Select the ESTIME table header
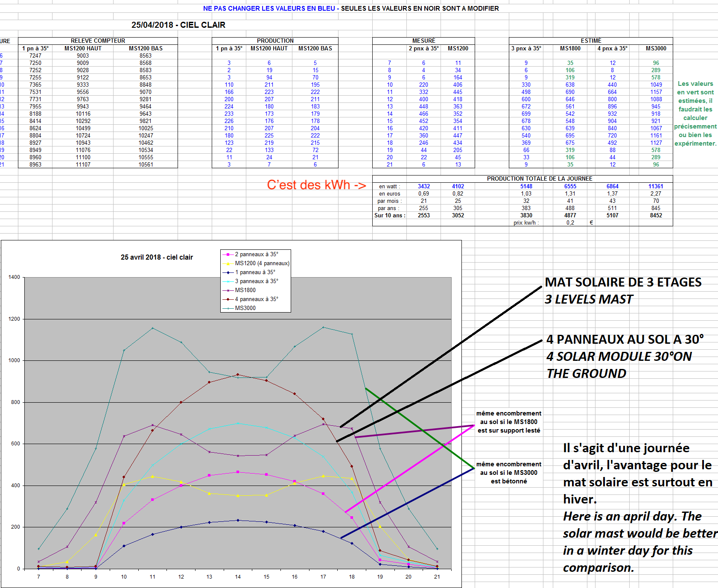The height and width of the screenshot is (588, 718). coord(591,41)
